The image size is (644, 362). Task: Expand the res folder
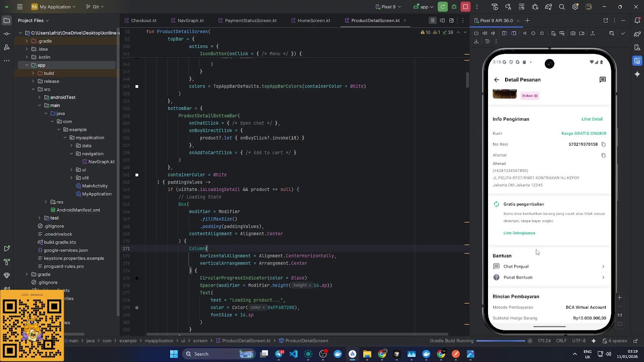tap(46, 202)
